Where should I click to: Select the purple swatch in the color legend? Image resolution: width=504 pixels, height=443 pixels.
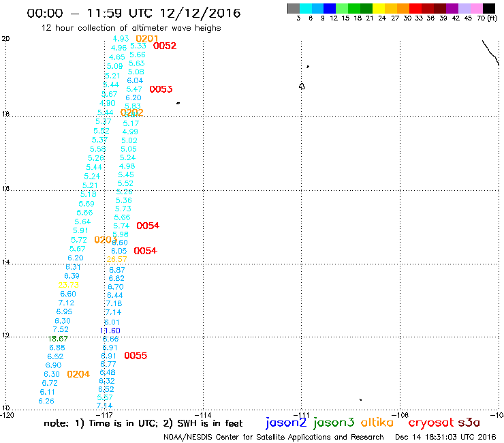452,8
